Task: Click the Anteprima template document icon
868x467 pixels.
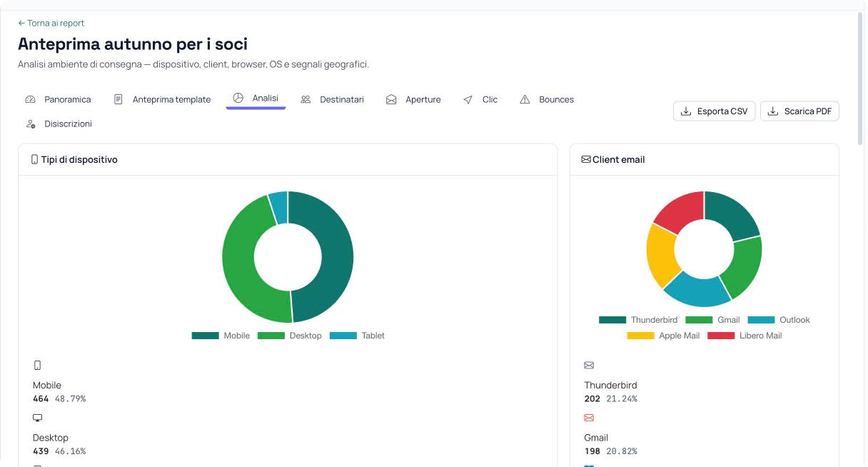Action: pos(118,100)
